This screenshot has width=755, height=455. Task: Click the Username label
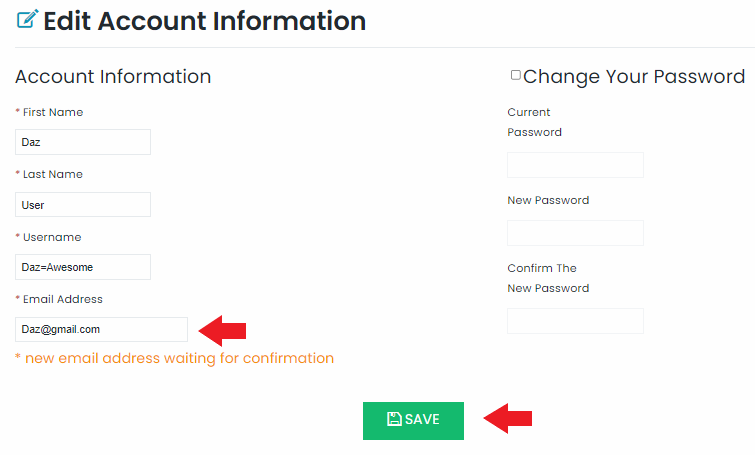point(52,237)
